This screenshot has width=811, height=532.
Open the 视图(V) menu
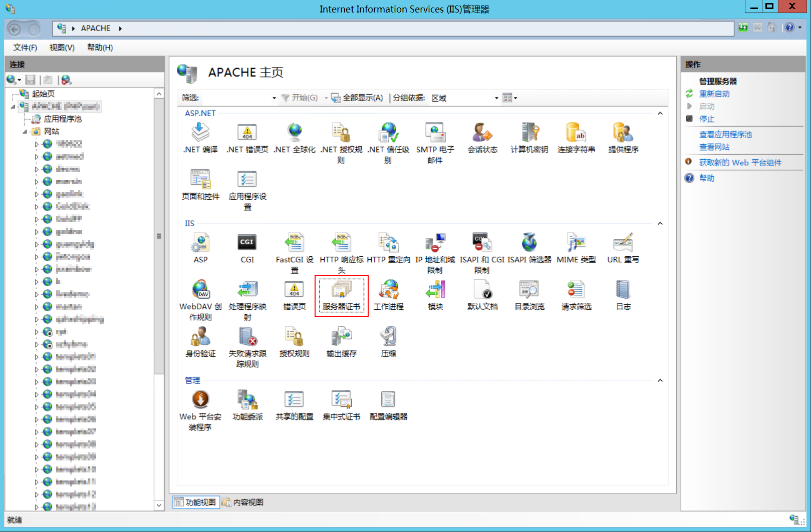[x=62, y=48]
